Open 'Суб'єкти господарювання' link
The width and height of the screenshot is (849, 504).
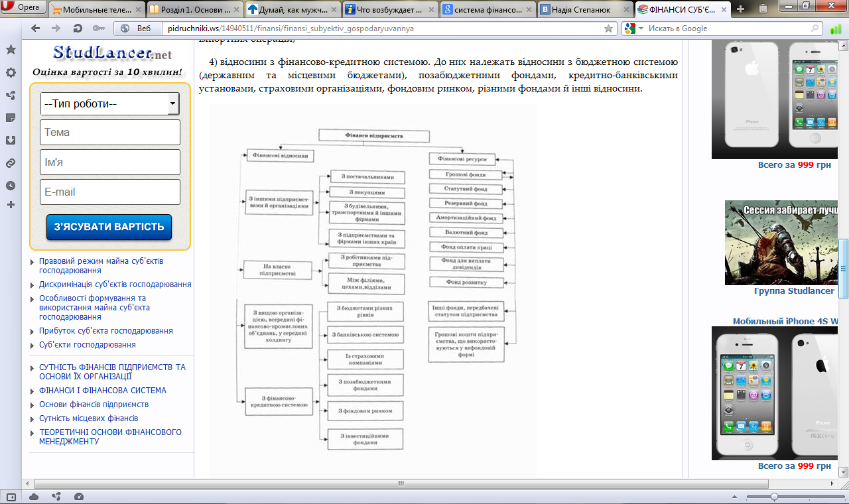click(x=88, y=345)
